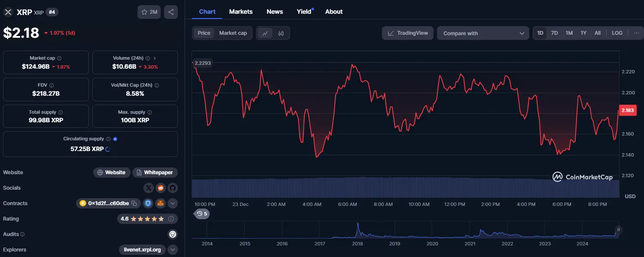Select the 1M time range

pos(569,33)
